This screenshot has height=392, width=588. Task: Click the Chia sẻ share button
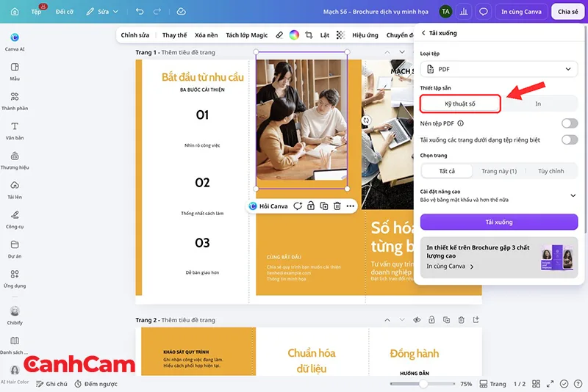567,12
